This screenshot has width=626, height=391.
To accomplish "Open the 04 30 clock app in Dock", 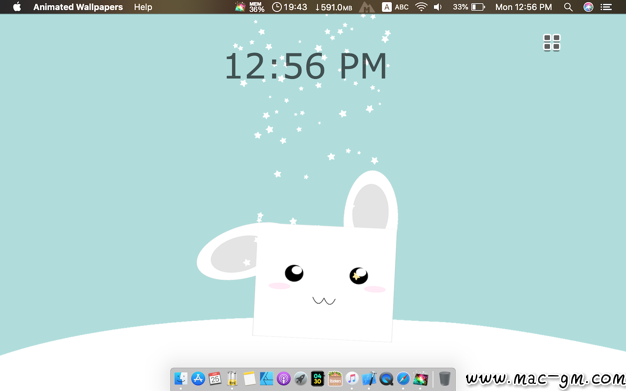I will pyautogui.click(x=318, y=378).
